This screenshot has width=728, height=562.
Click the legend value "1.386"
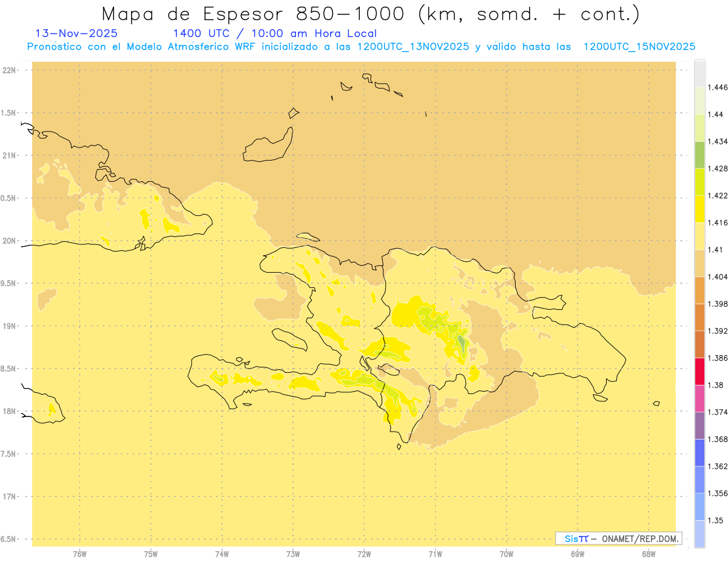718,358
